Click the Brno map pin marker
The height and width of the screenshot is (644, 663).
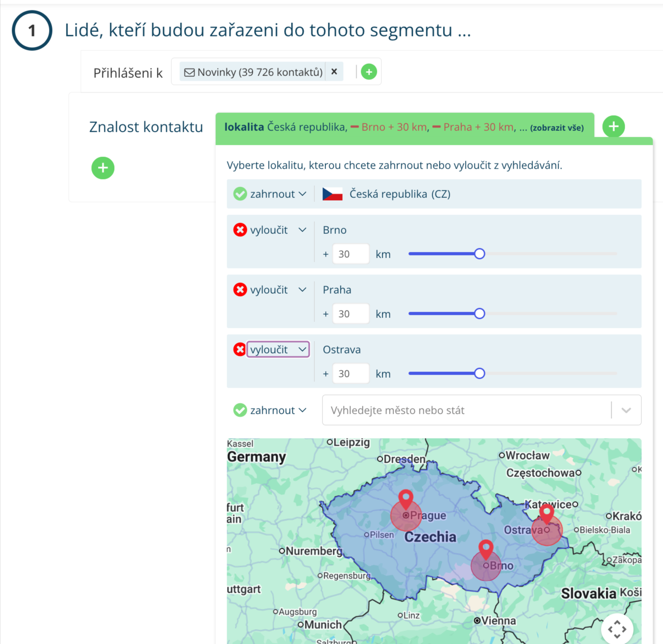coord(486,549)
